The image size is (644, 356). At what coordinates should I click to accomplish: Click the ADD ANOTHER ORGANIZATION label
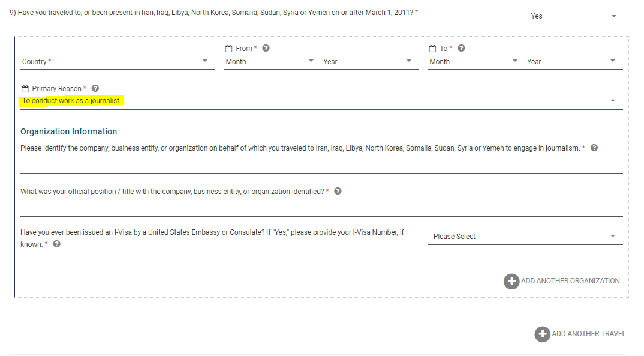click(x=570, y=281)
